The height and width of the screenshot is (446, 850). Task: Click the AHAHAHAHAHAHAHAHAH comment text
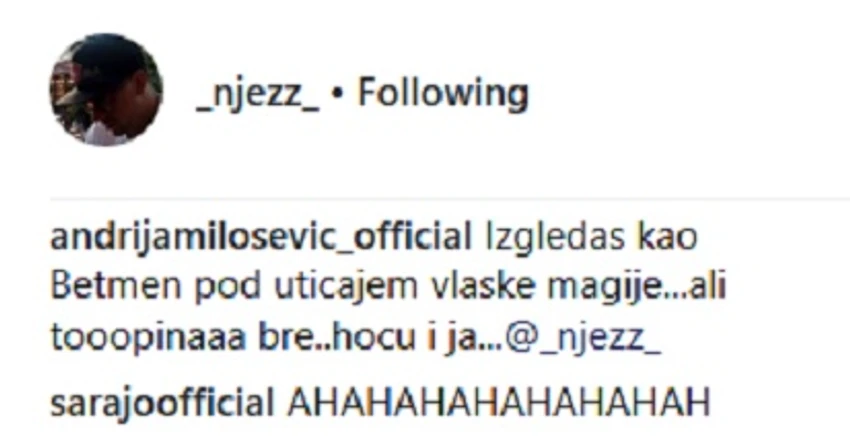point(498,402)
